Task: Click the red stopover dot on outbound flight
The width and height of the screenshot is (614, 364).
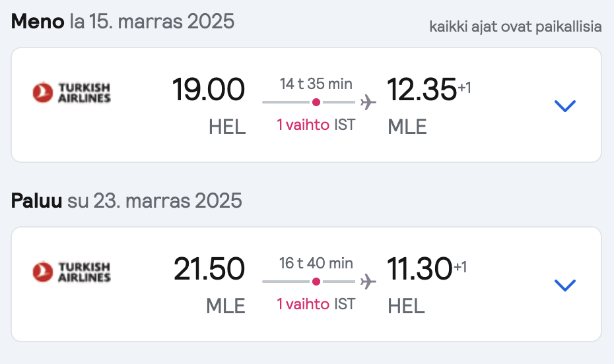Action: pyautogui.click(x=316, y=102)
